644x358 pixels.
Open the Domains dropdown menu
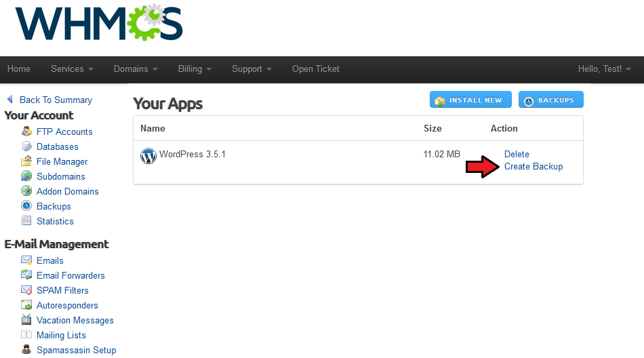click(x=136, y=69)
